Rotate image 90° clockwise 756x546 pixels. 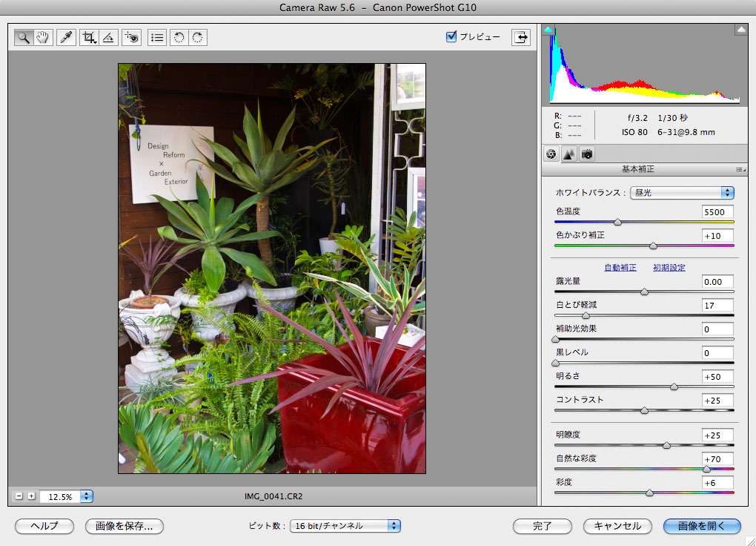(197, 38)
